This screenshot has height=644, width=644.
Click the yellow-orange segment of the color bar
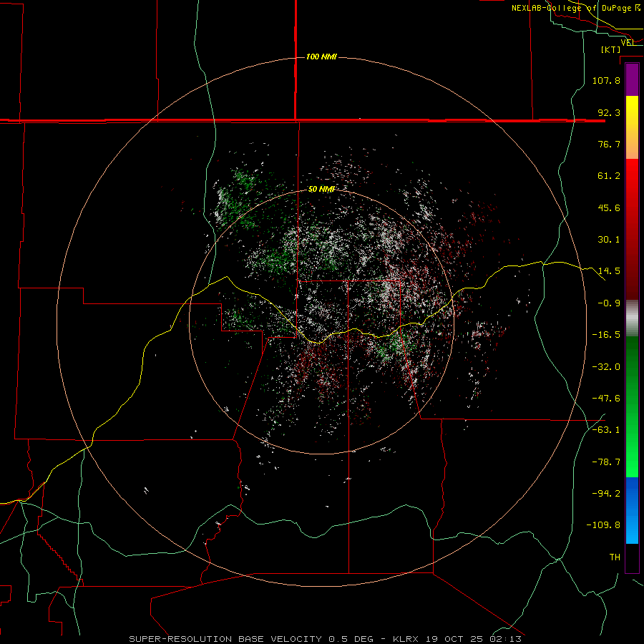pyautogui.click(x=632, y=127)
